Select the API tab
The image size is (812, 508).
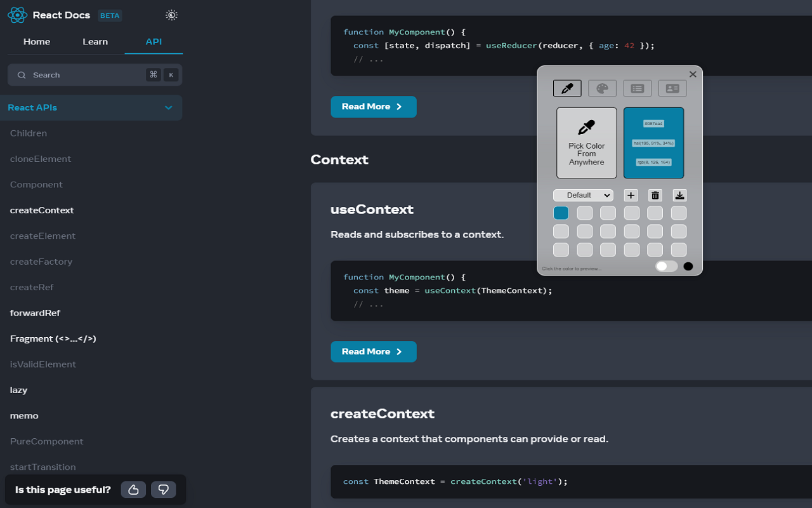point(154,41)
